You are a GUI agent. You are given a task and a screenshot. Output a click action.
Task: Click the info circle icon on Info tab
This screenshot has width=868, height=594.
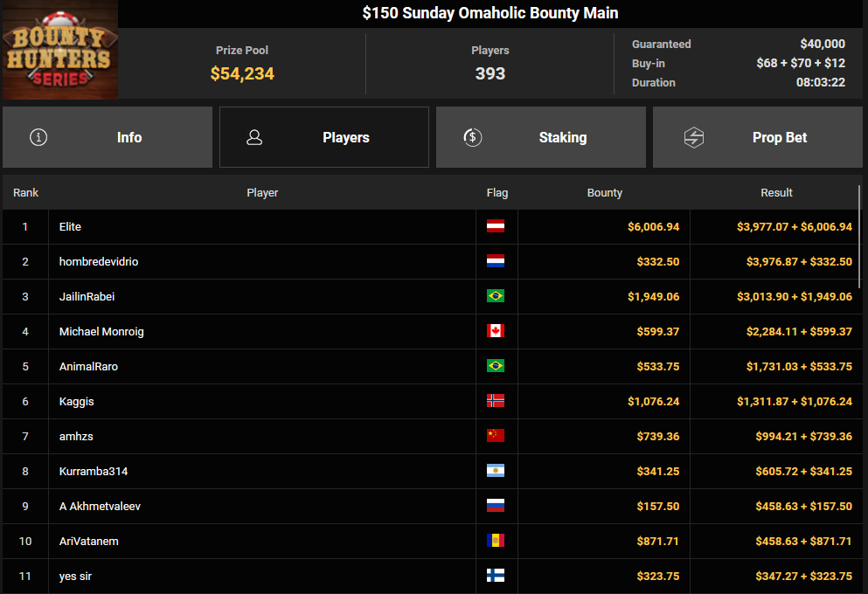pyautogui.click(x=38, y=137)
